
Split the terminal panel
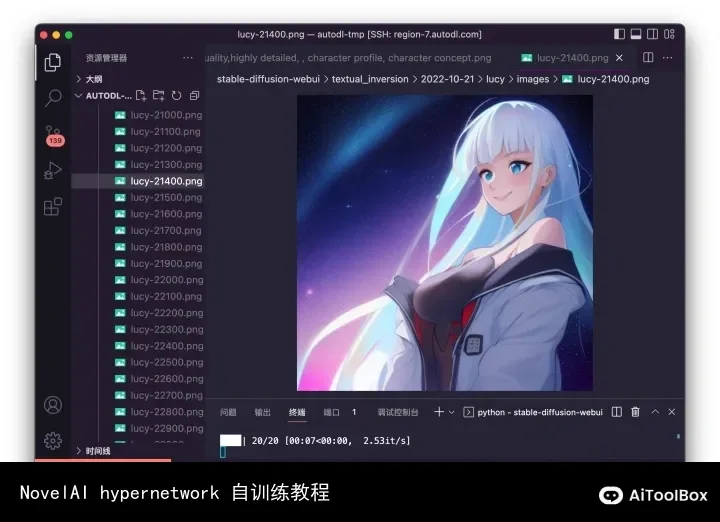(617, 412)
